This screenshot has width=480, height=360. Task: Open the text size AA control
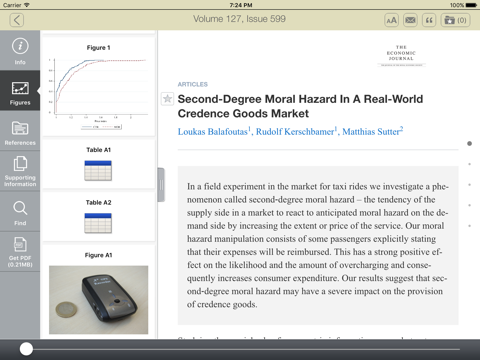[391, 20]
